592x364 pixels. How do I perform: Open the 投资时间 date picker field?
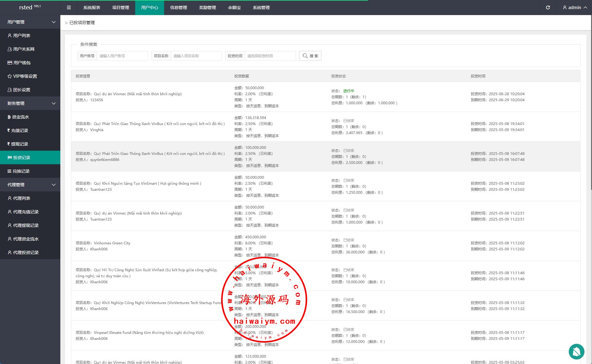click(270, 56)
